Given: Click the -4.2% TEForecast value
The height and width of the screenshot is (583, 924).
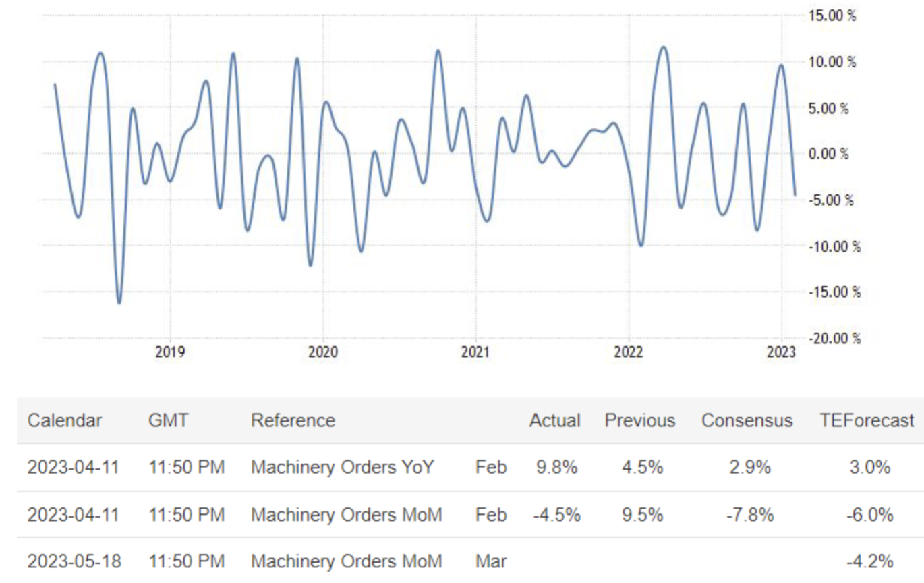Looking at the screenshot, I should click(870, 561).
